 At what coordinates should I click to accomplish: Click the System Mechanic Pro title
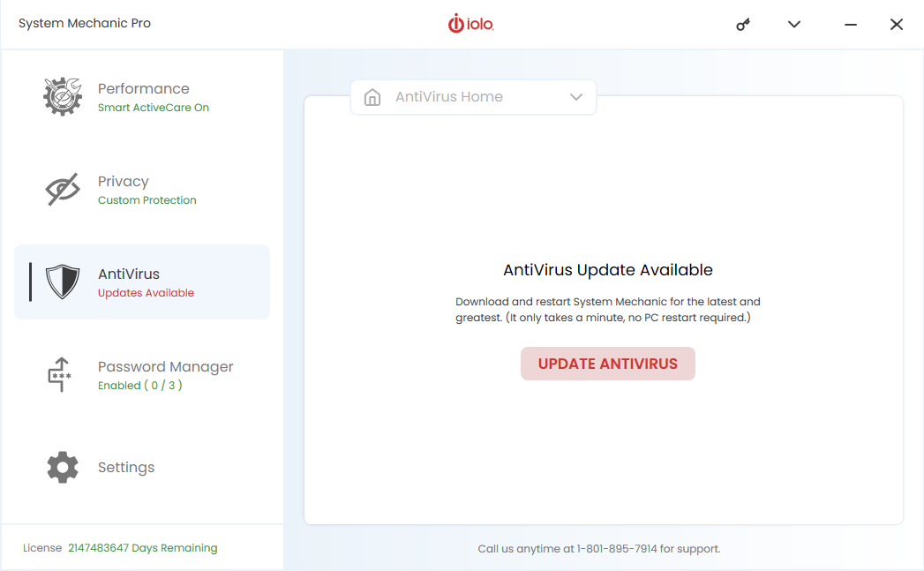[x=84, y=23]
